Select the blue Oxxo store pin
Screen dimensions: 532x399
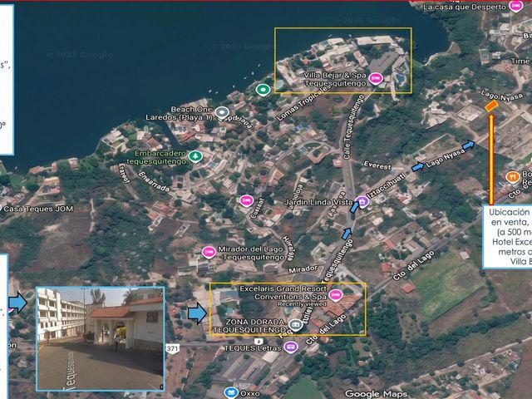(x=231, y=393)
